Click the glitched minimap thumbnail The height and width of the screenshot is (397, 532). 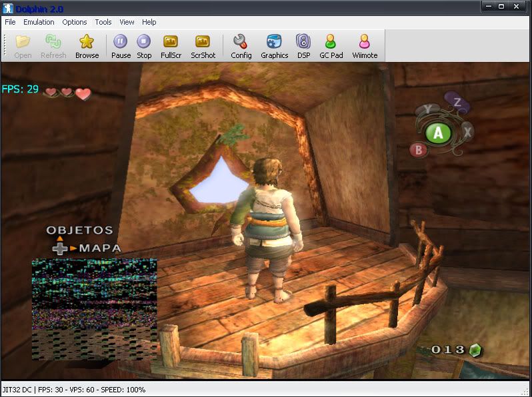click(94, 309)
